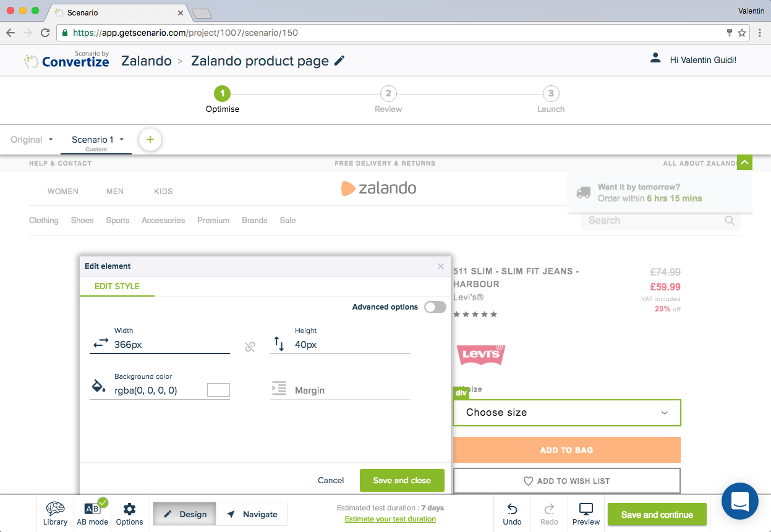Open Sale category link

pos(288,220)
